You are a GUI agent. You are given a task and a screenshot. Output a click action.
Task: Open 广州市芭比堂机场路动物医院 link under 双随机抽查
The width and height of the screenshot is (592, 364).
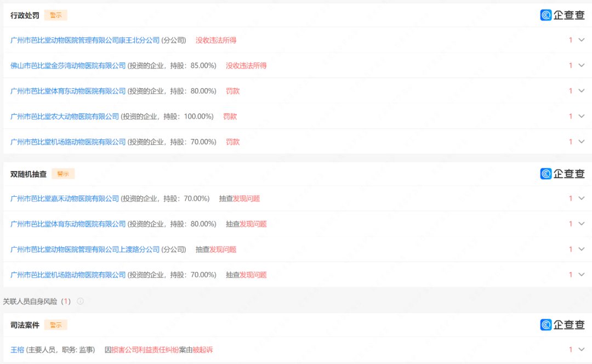68,275
